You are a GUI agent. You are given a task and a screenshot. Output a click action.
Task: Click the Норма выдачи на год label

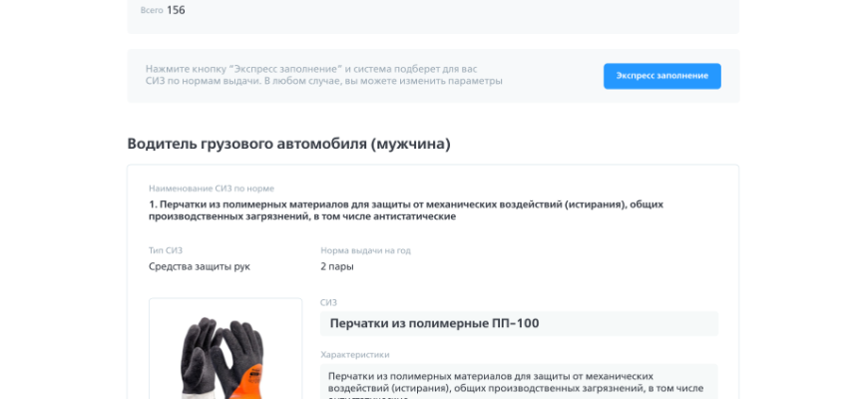(365, 250)
